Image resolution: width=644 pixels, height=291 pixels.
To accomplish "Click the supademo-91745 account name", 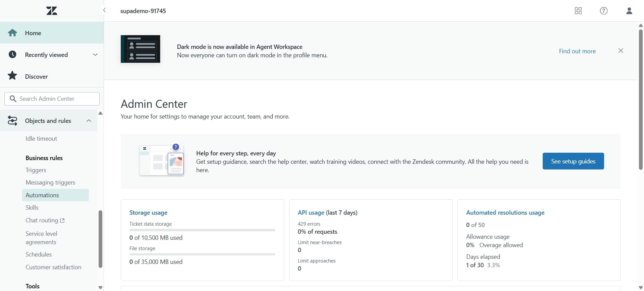I will (143, 11).
